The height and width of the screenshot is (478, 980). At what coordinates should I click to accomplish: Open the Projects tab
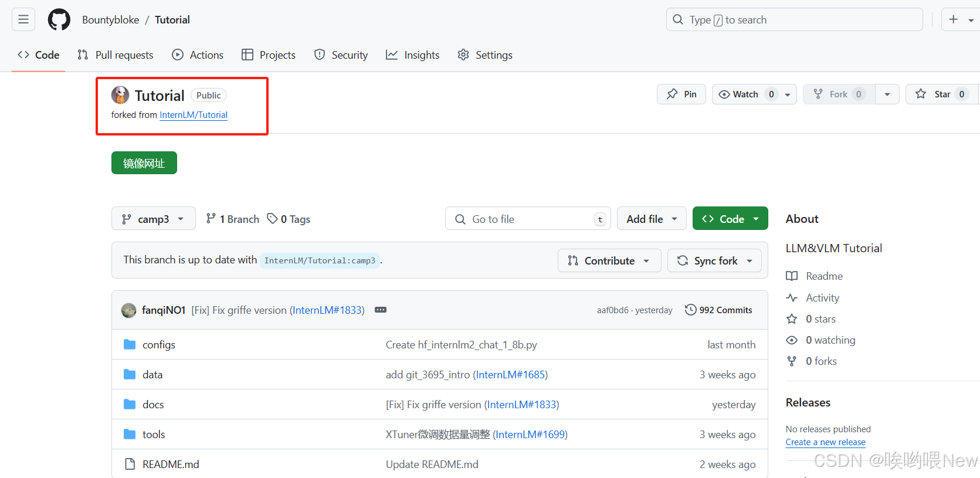click(x=269, y=55)
